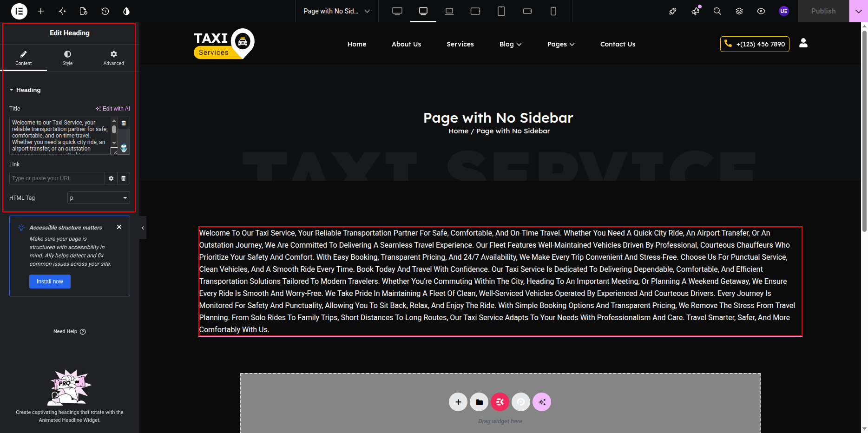Viewport: 868px width, 433px height.
Task: Click the droplet theme icon in top bar
Action: [126, 11]
